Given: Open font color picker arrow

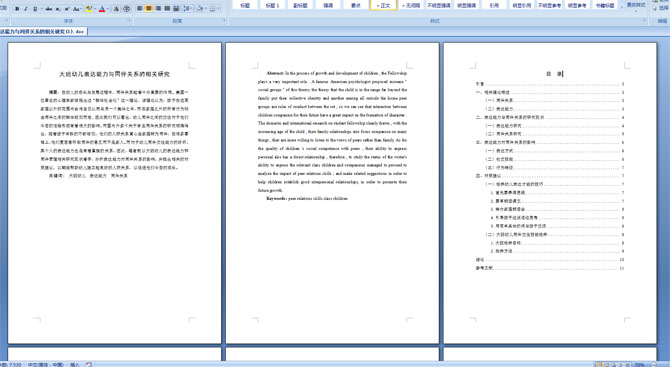Looking at the screenshot, I should [x=108, y=9].
